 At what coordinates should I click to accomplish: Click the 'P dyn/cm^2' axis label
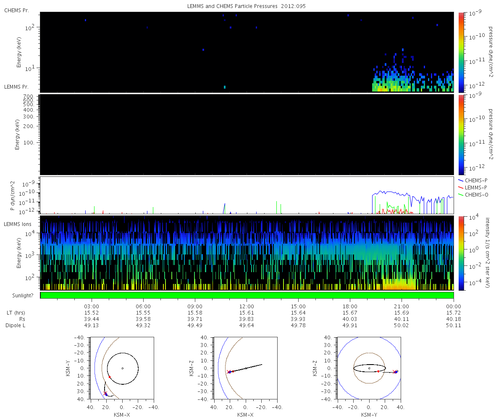(13, 195)
